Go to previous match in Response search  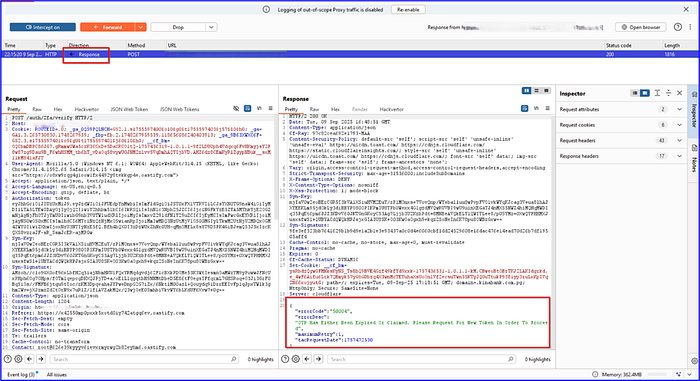(x=307, y=359)
